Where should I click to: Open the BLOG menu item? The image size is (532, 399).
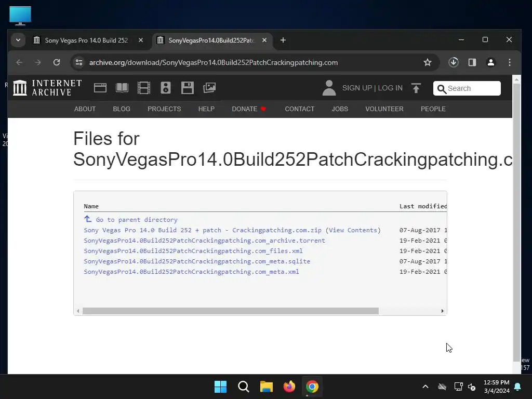[122, 109]
